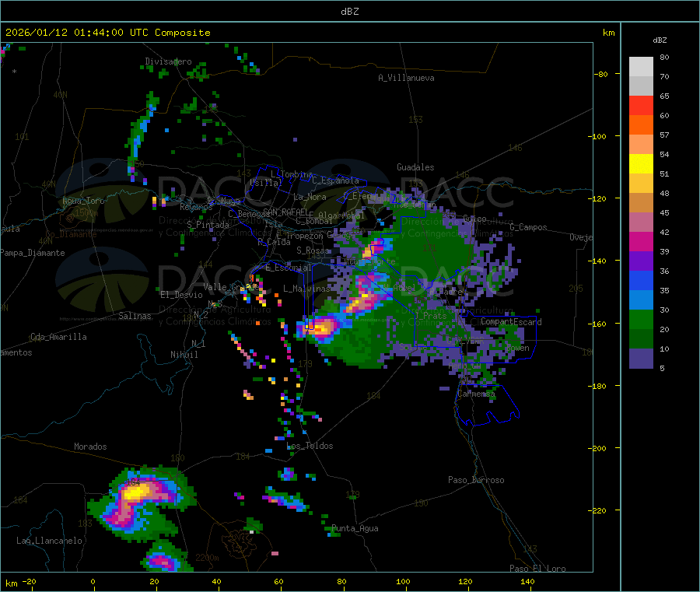Click the 35 dBZ light blue legend swatch
Image resolution: width=700 pixels, height=592 pixels.
[641, 300]
